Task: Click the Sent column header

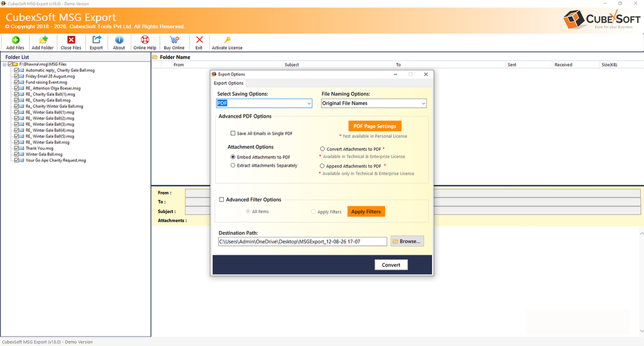Action: tap(512, 65)
